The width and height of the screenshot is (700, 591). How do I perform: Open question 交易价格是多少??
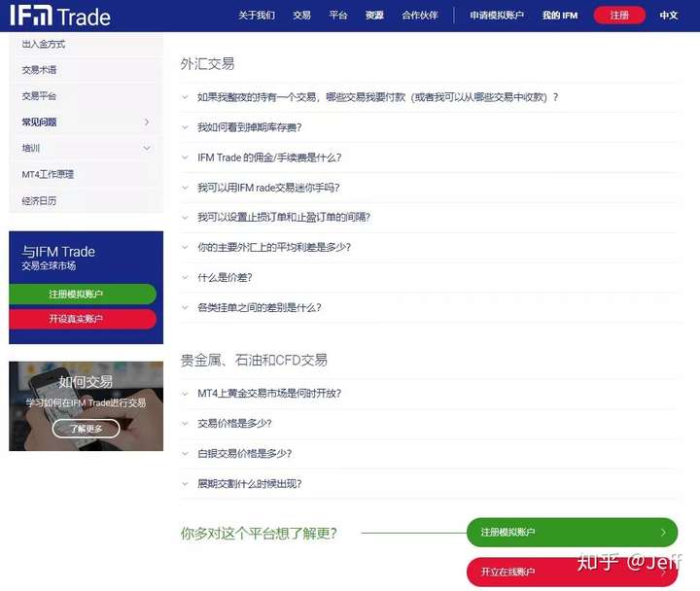pos(234,423)
